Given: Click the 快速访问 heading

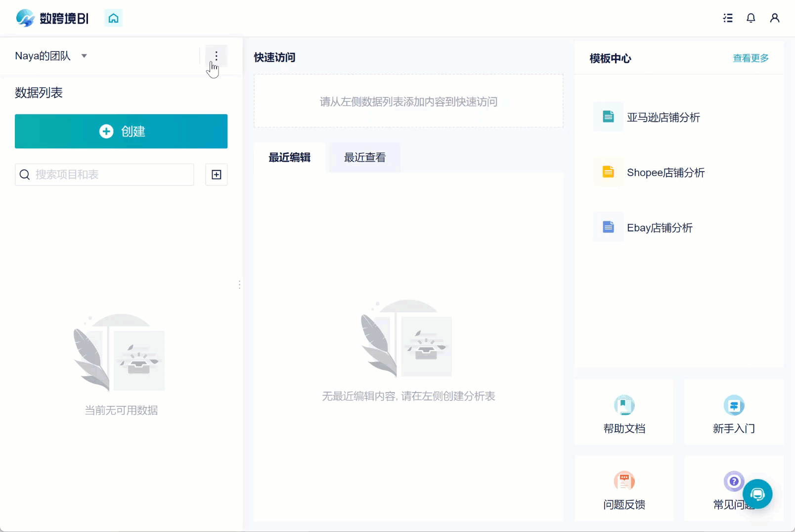Looking at the screenshot, I should click(x=274, y=57).
